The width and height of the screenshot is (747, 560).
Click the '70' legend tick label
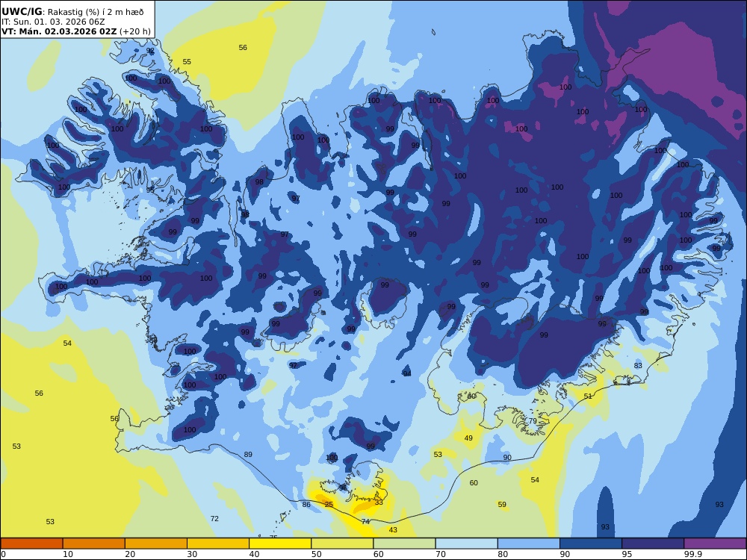441,554
